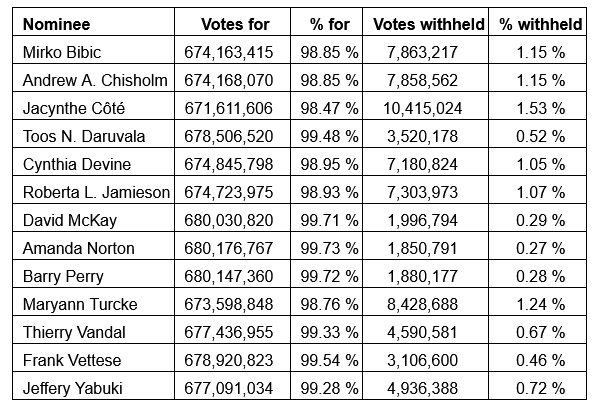Select Toos N. Daruvala's 99.48 % cell

(328, 132)
